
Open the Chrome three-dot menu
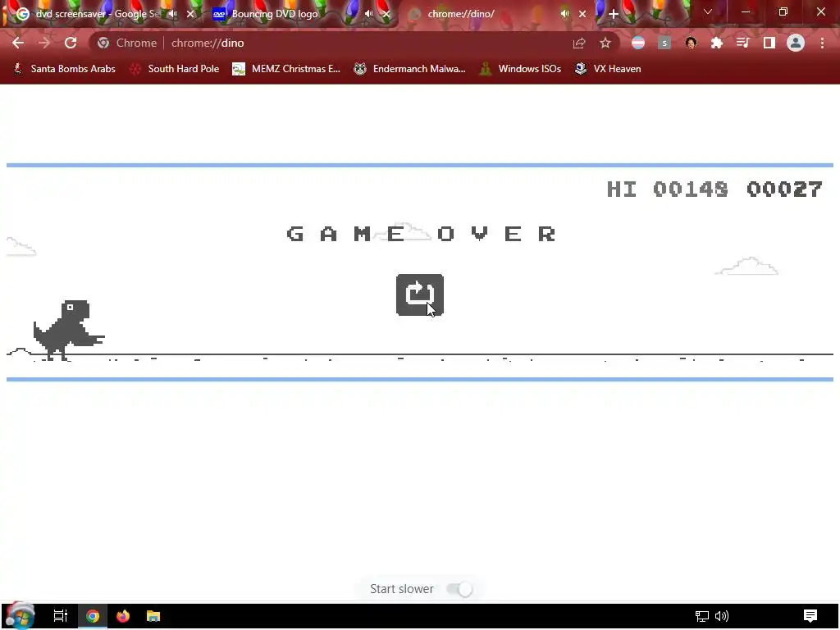tap(822, 43)
